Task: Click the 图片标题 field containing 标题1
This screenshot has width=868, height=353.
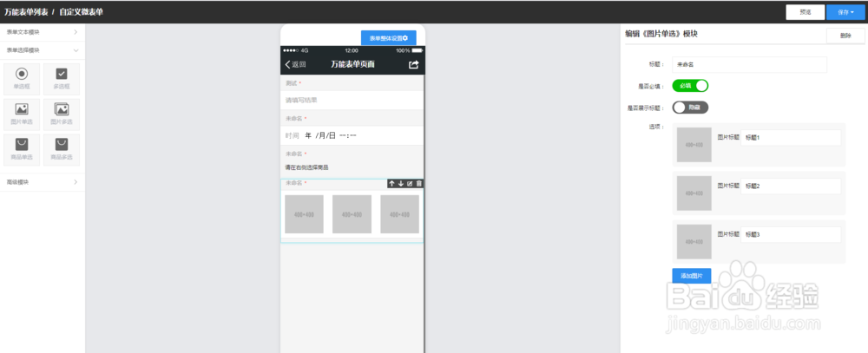Action: coord(791,137)
